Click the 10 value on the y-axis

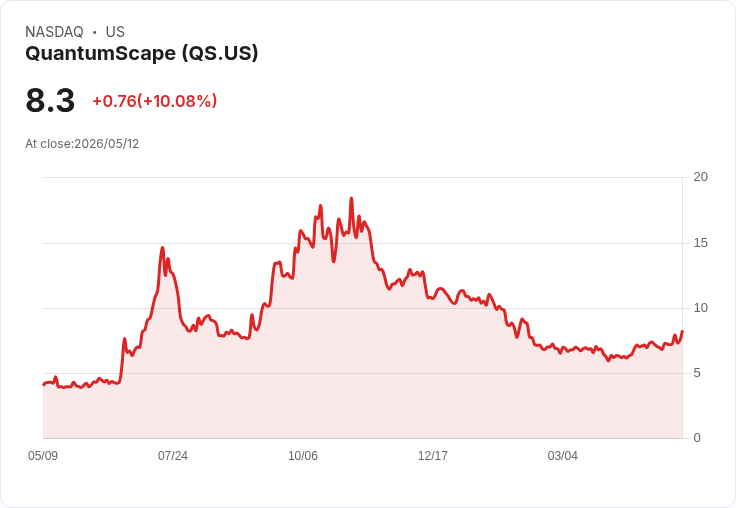click(x=700, y=308)
